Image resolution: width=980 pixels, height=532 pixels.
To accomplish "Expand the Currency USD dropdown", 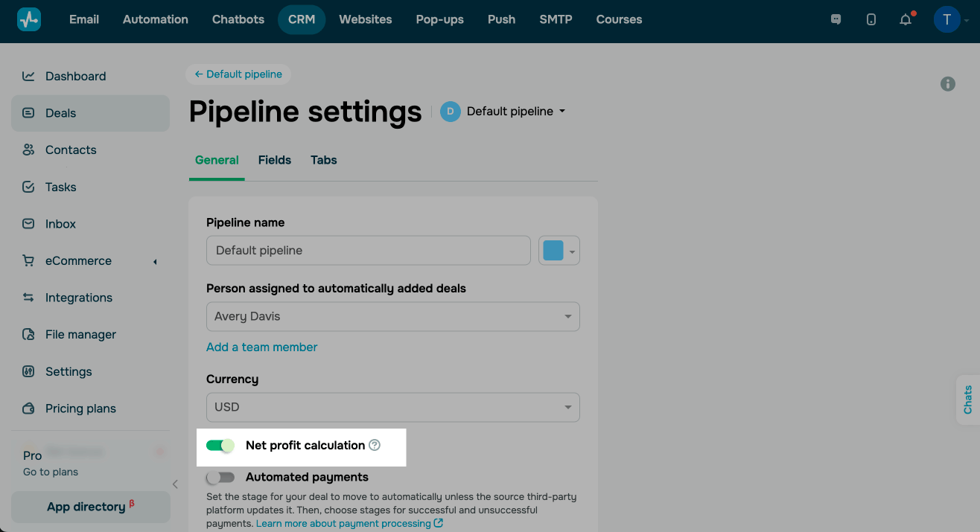I will pos(392,407).
